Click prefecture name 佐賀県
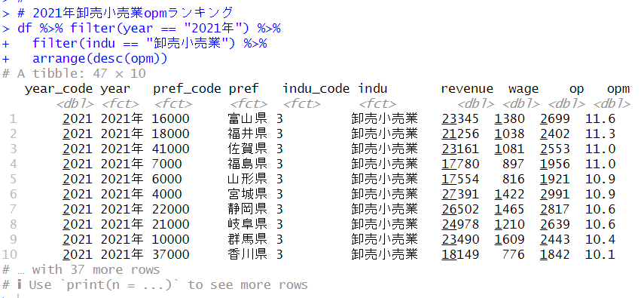644x298 pixels. [x=247, y=149]
